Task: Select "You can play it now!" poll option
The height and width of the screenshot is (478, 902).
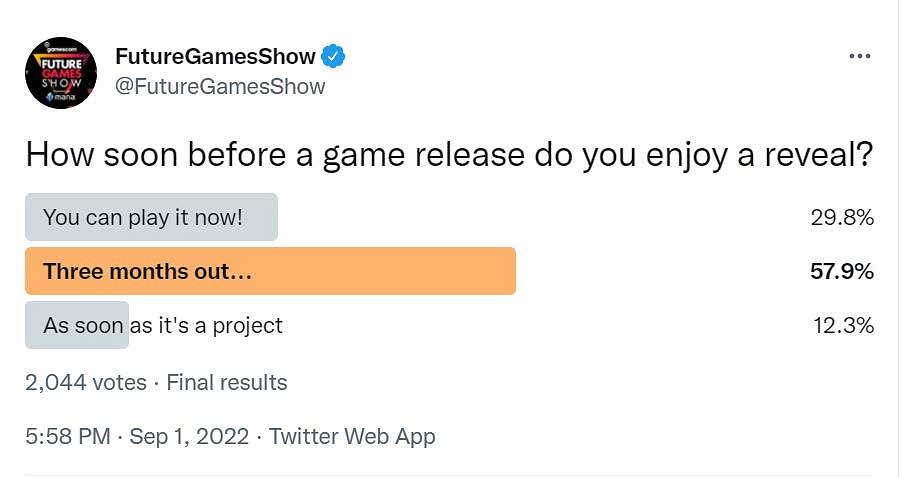Action: (x=143, y=217)
